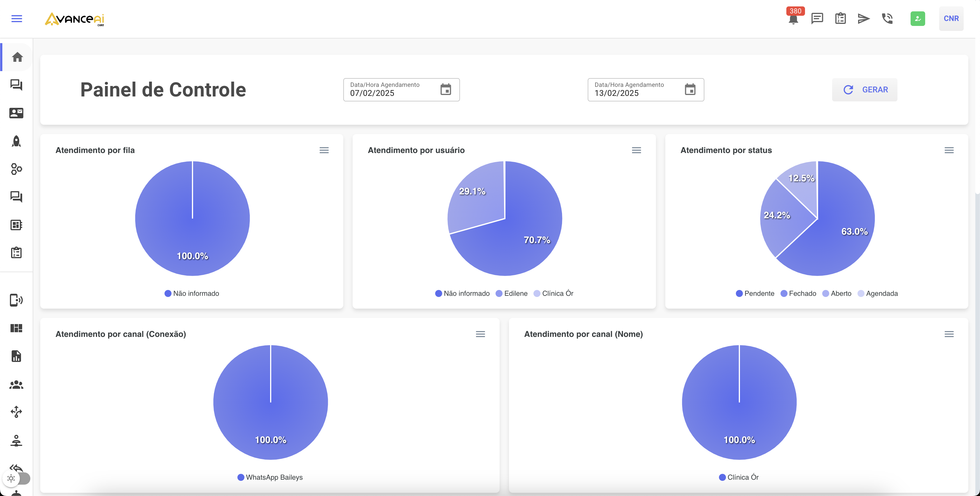Image resolution: width=980 pixels, height=496 pixels.
Task: Click the phone call icon in header
Action: pos(887,18)
